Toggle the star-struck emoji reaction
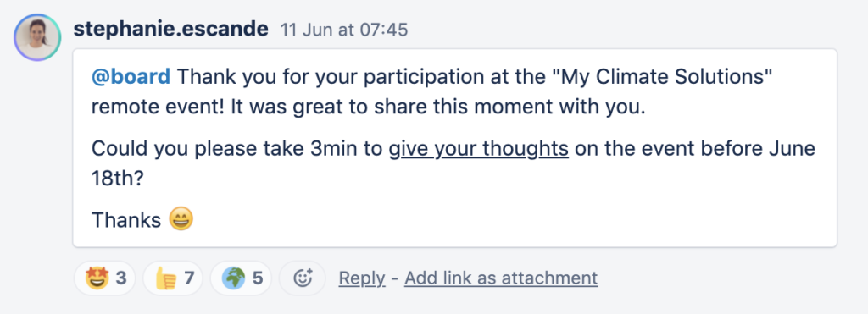Viewport: 868px width, 314px height. [105, 278]
